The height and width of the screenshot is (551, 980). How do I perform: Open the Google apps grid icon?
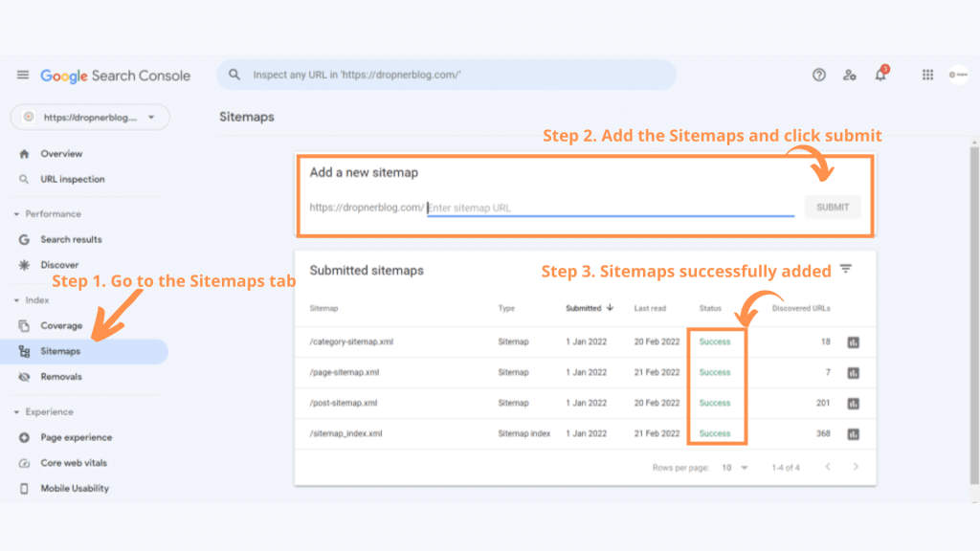point(926,75)
